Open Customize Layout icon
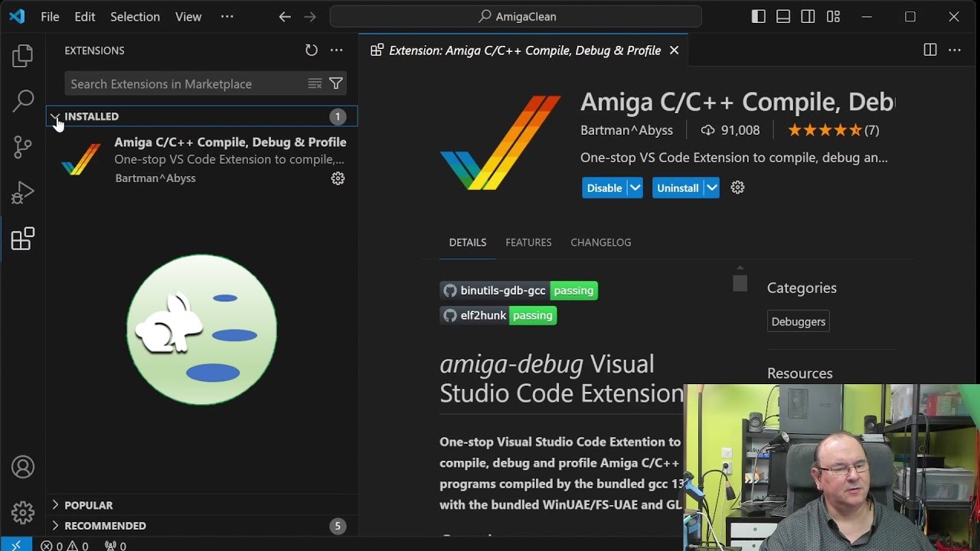 (x=833, y=17)
